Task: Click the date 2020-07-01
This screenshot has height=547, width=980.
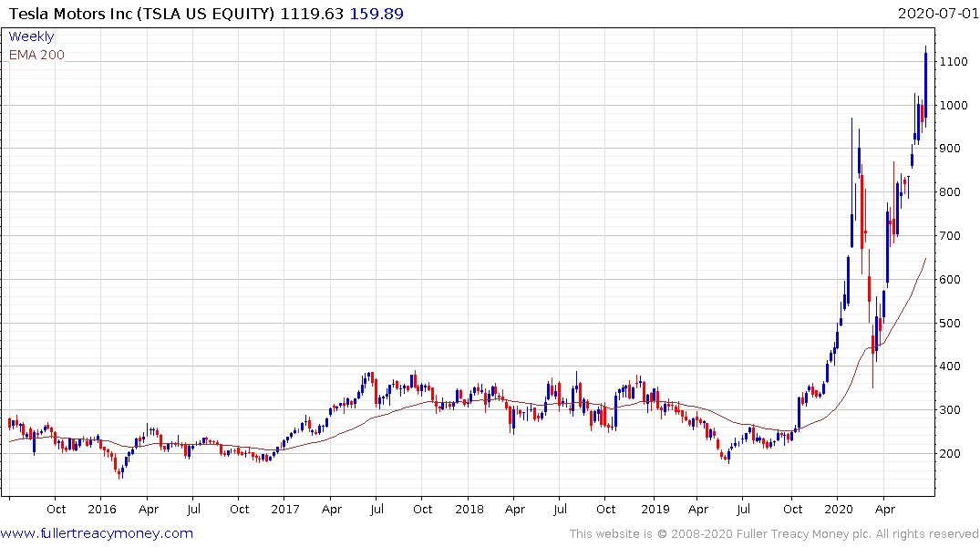Action: [938, 14]
